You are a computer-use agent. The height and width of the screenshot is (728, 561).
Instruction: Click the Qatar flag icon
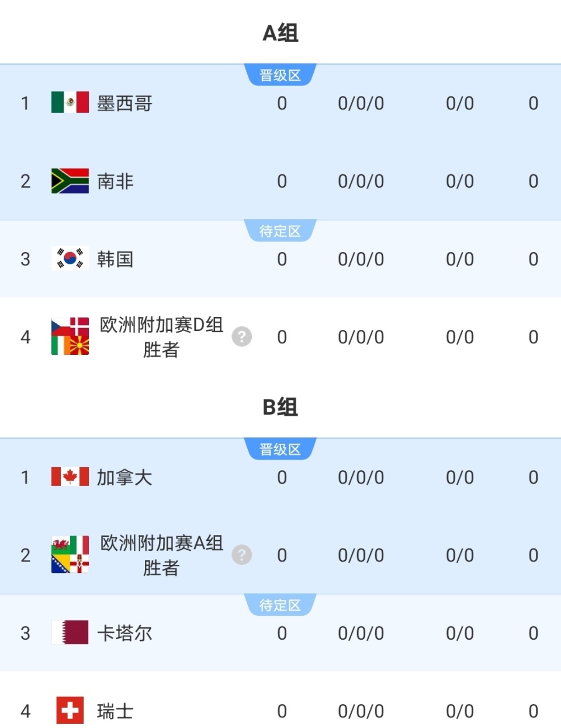coord(70,632)
